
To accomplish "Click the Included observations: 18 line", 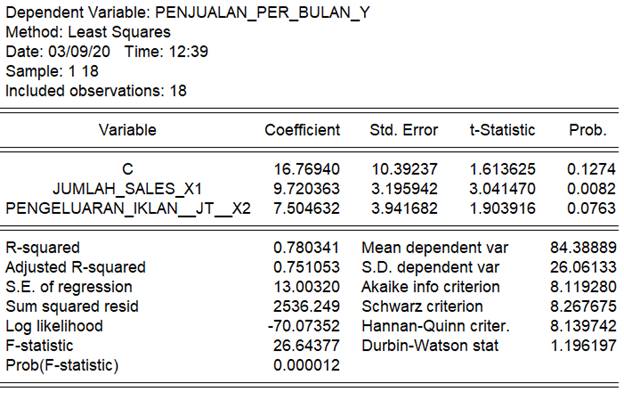I will pos(96,90).
